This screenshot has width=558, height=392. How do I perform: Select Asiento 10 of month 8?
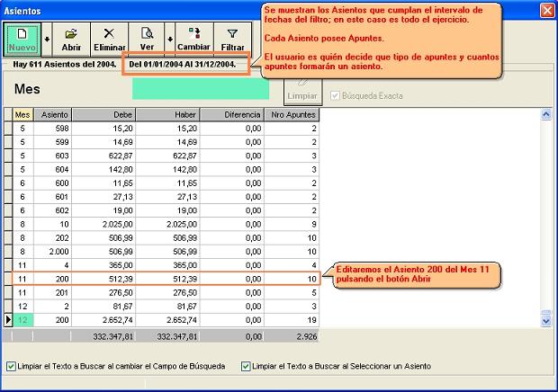tap(53, 224)
